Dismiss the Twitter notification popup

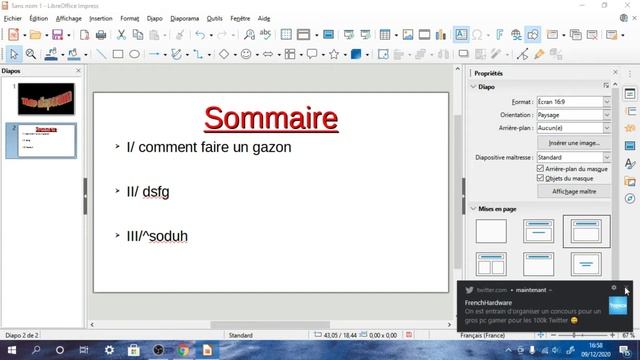pos(626,288)
